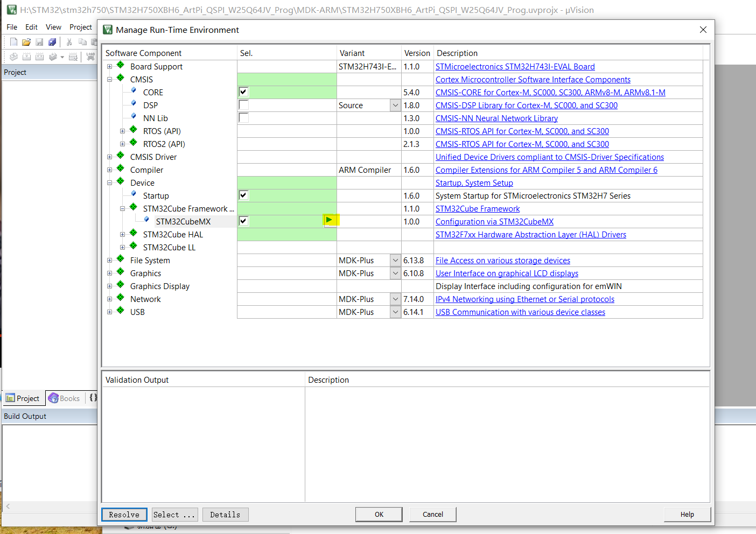Collapse the STM32Cube Framework node
The image size is (756, 534).
(123, 209)
